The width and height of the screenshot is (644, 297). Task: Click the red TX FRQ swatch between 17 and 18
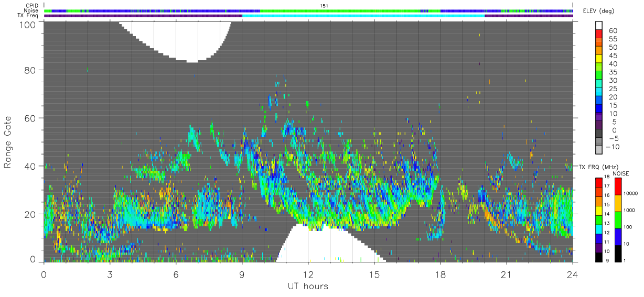pyautogui.click(x=599, y=182)
